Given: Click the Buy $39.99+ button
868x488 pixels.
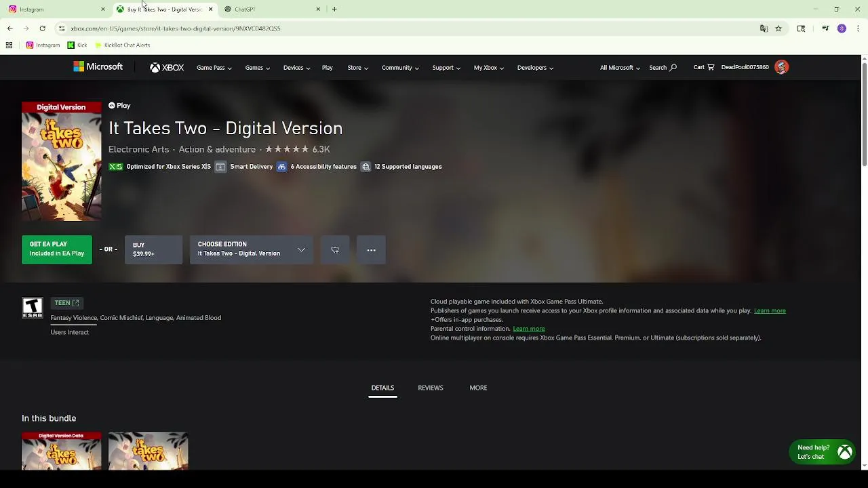Looking at the screenshot, I should [x=153, y=249].
